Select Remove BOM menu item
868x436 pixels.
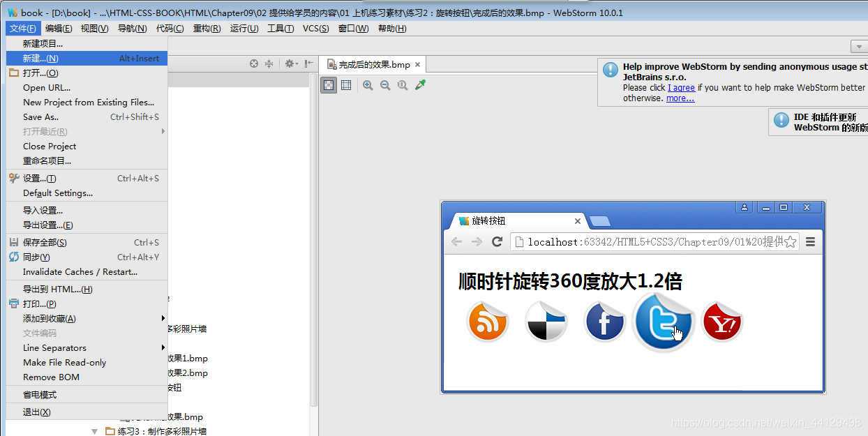pyautogui.click(x=87, y=377)
